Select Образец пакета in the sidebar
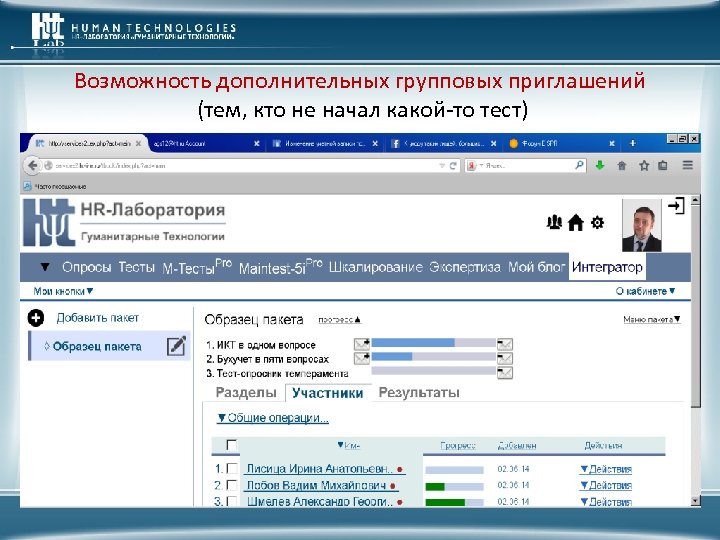 pyautogui.click(x=97, y=346)
